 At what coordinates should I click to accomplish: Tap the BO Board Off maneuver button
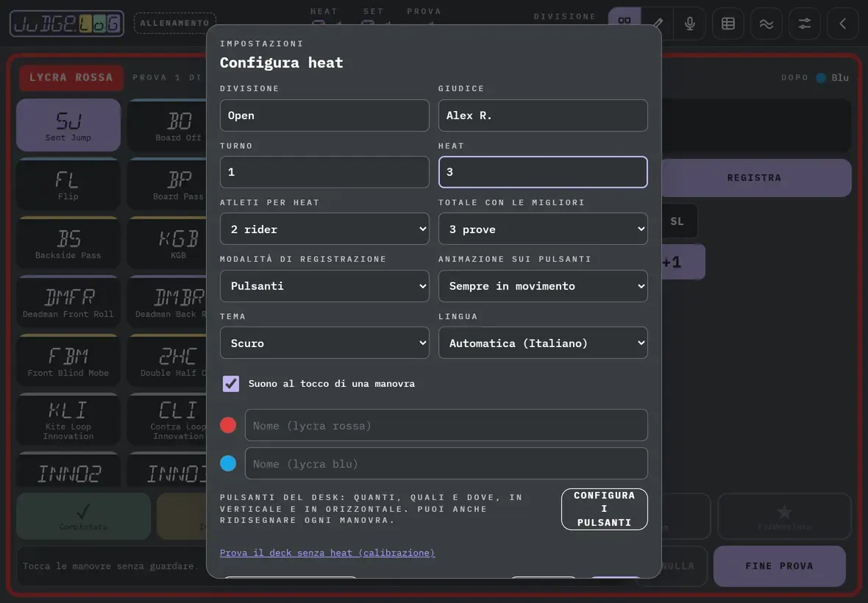coord(167,125)
